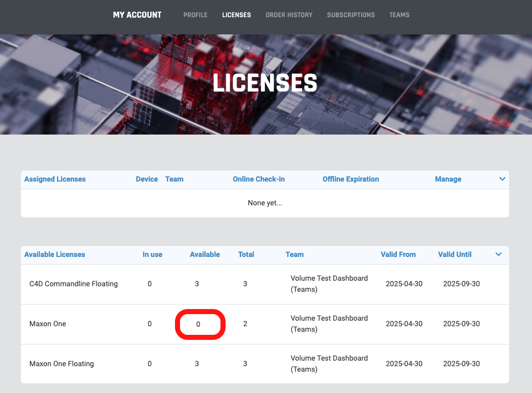This screenshot has width=532, height=393.
Task: Click Team header in Available Licenses table
Action: (294, 254)
